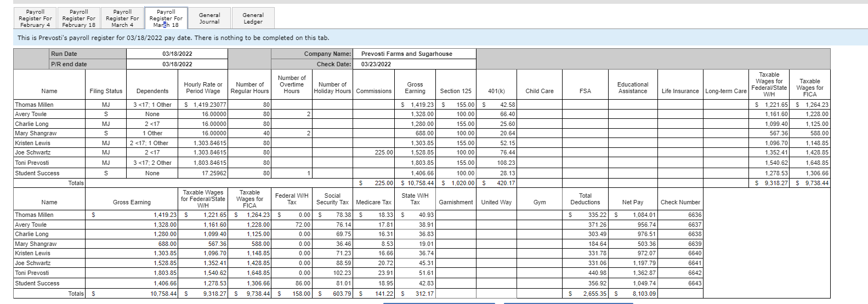
Task: Click total deductions 2,655.35
Action: click(x=595, y=294)
